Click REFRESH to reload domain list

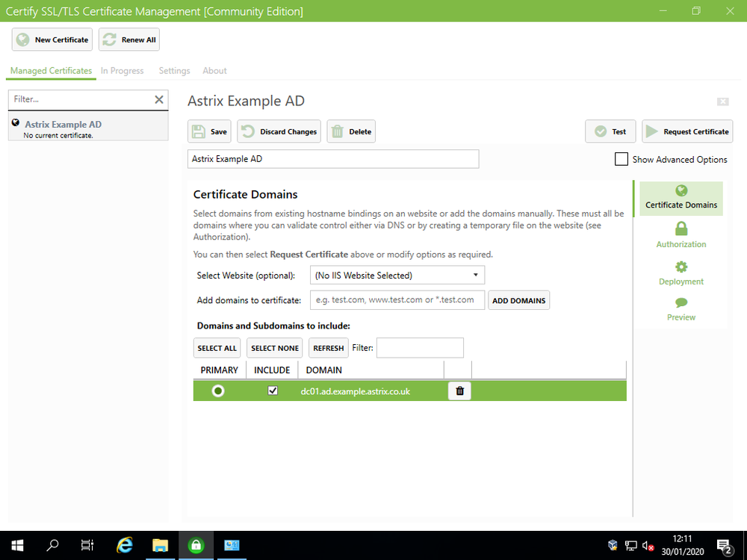tap(328, 347)
